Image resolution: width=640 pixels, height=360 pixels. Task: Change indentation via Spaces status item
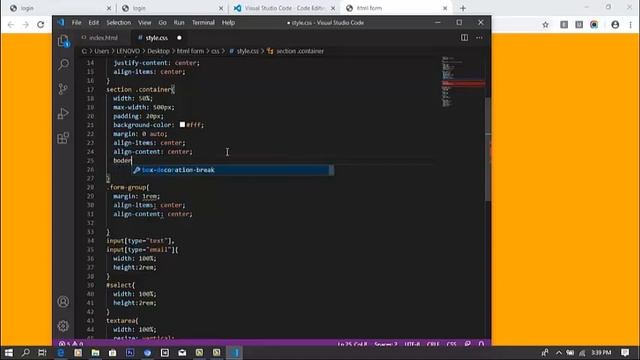point(386,344)
